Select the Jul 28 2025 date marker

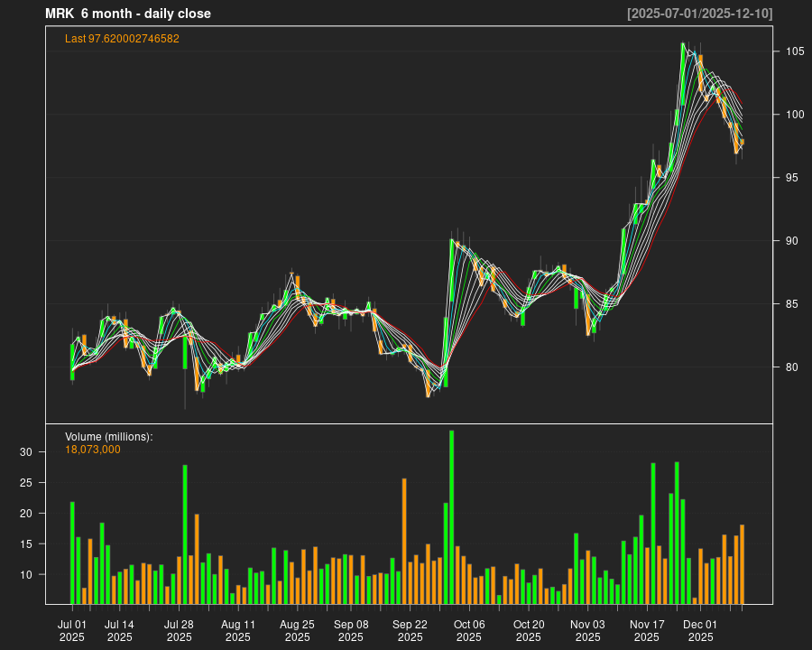point(179,630)
